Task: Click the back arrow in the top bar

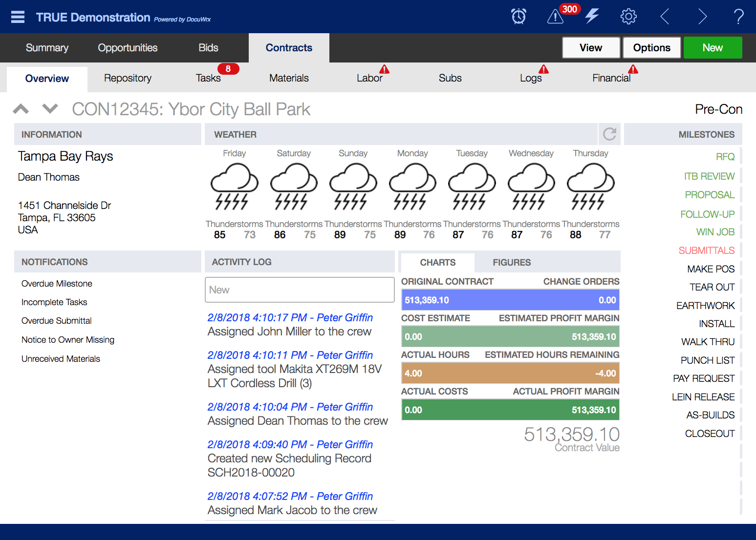Action: [665, 16]
